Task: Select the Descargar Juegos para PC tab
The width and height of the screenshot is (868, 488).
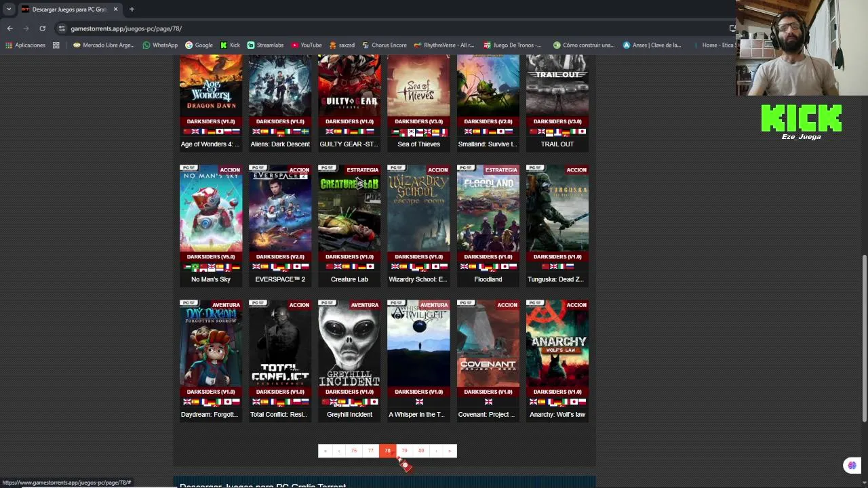Action: click(x=69, y=9)
